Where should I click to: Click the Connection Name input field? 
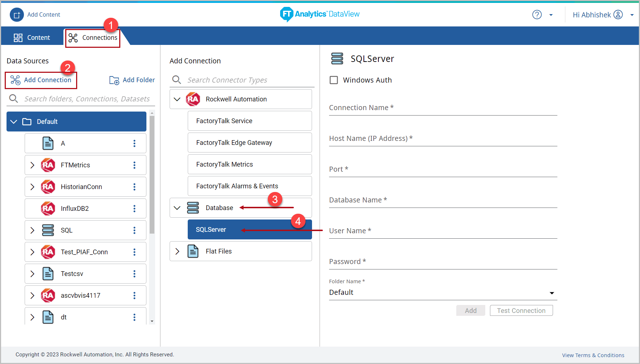click(x=442, y=108)
